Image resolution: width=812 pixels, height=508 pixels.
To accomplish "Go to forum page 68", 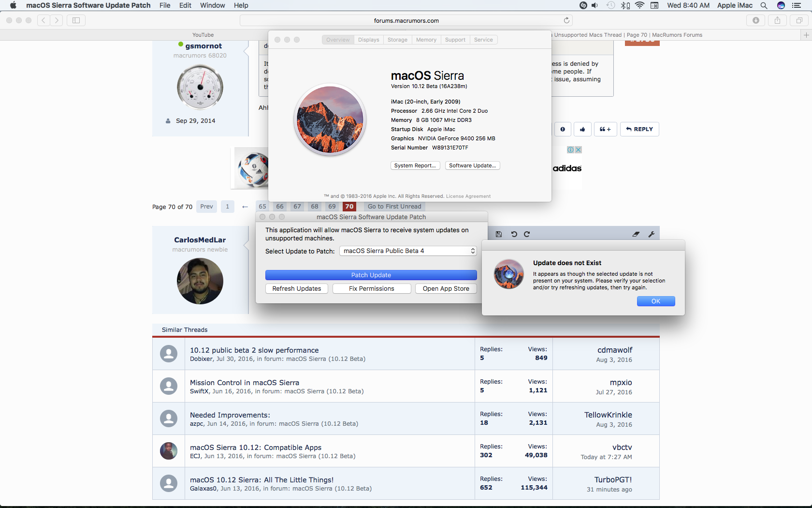I will (x=315, y=207).
